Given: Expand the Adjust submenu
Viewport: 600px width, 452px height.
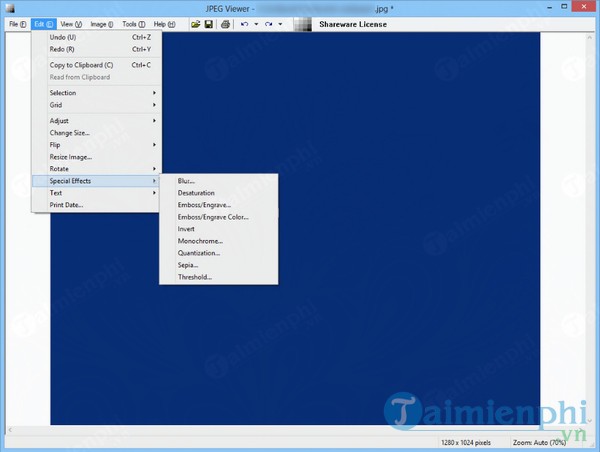Looking at the screenshot, I should click(x=97, y=121).
